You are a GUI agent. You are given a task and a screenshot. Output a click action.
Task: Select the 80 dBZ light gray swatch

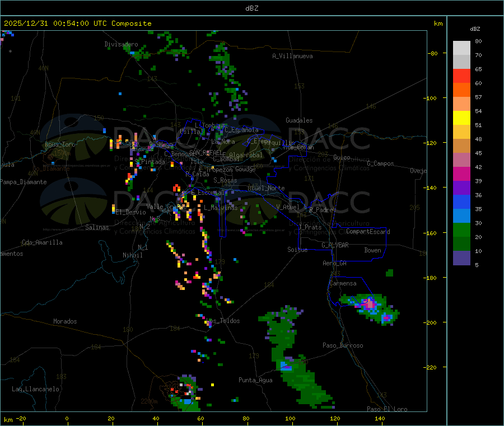461,48
